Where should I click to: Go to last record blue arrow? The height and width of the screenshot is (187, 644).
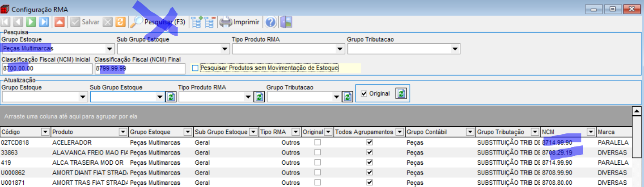(44, 22)
